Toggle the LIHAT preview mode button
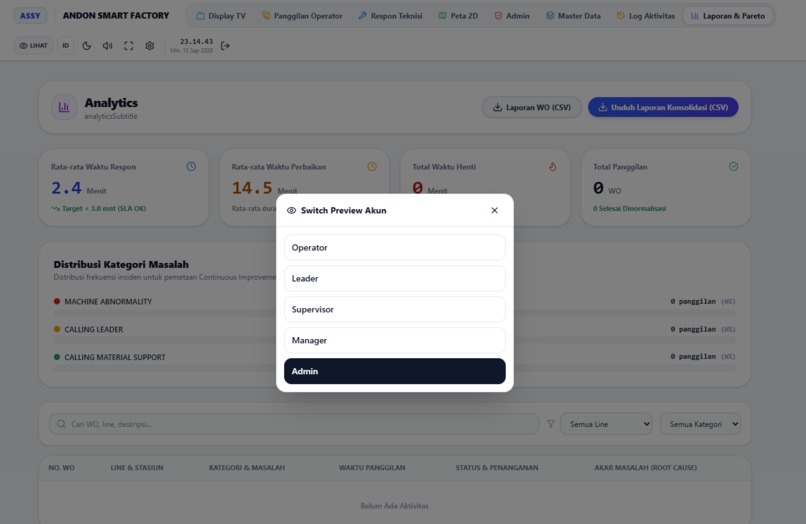This screenshot has height=524, width=806. (33, 46)
